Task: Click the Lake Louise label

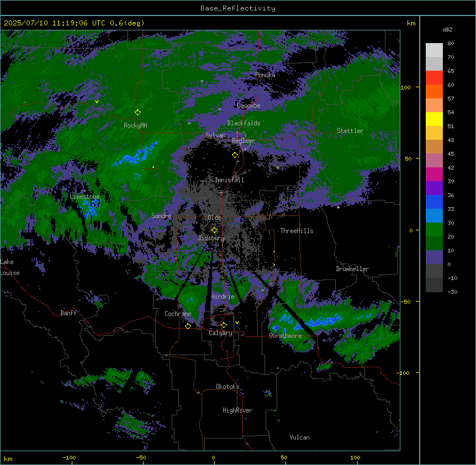Action: click(10, 267)
